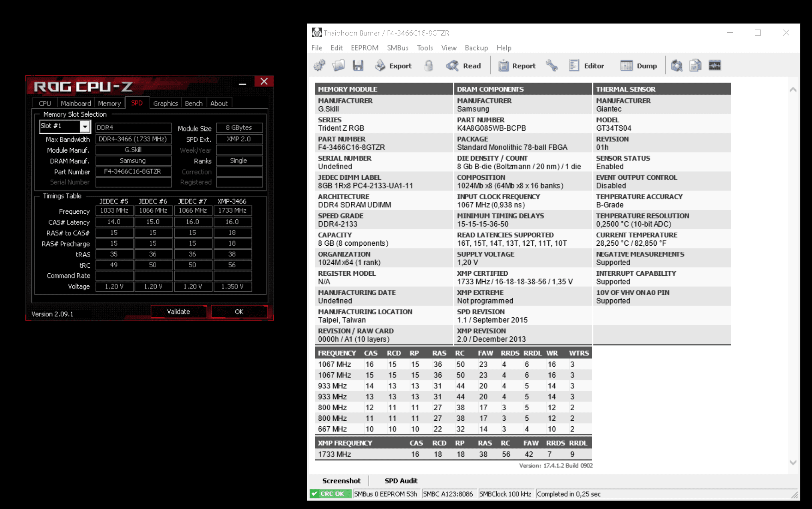812x509 pixels.
Task: Click the gears settings icon in toolbar
Action: pyautogui.click(x=319, y=66)
